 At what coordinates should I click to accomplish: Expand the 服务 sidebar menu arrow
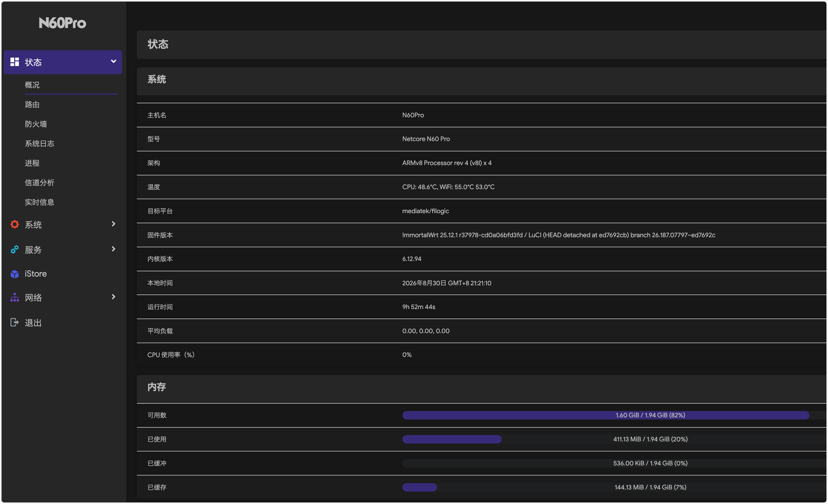point(114,249)
